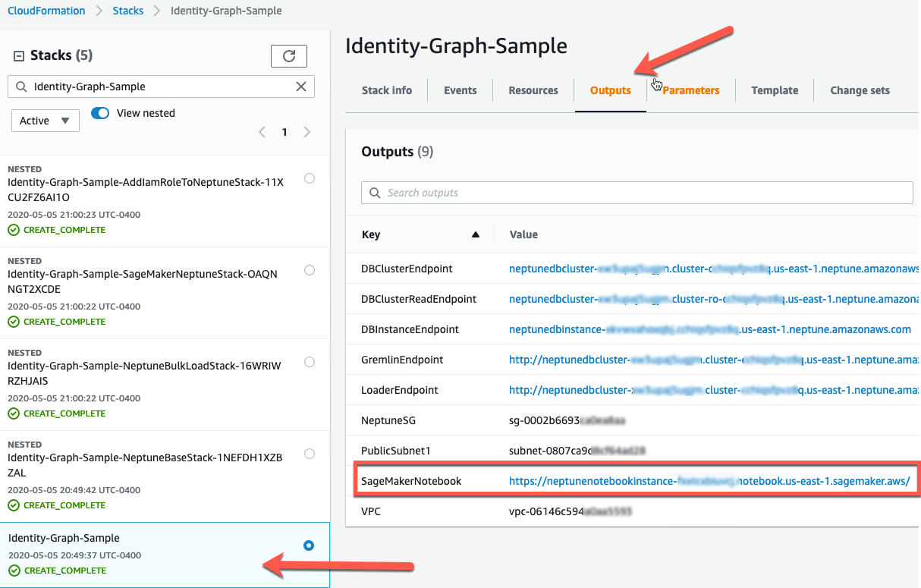The height and width of the screenshot is (588, 921).
Task: Open the DBClusterReadEndpoint value link
Action: (x=714, y=299)
